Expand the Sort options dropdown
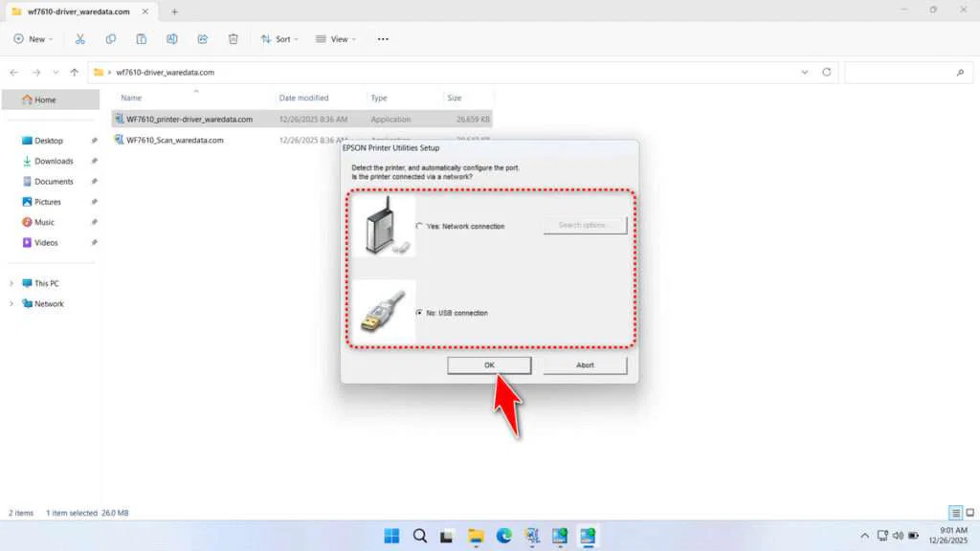 pyautogui.click(x=279, y=39)
